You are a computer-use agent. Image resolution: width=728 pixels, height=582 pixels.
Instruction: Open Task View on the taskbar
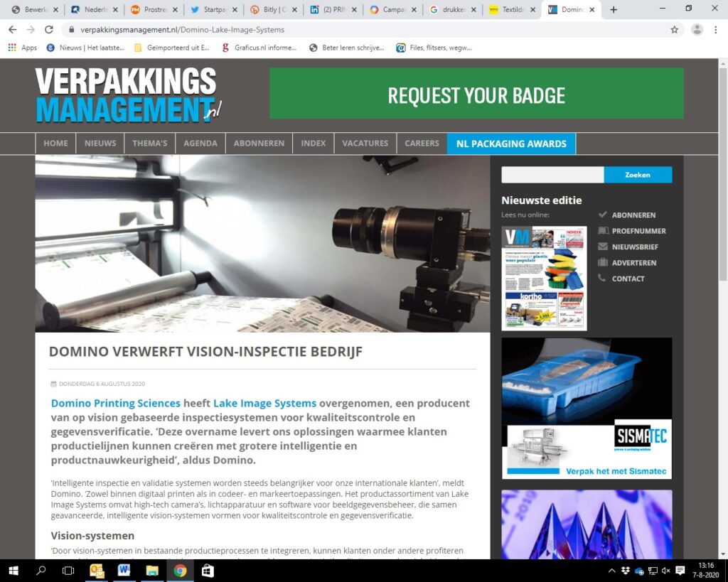pos(68,571)
